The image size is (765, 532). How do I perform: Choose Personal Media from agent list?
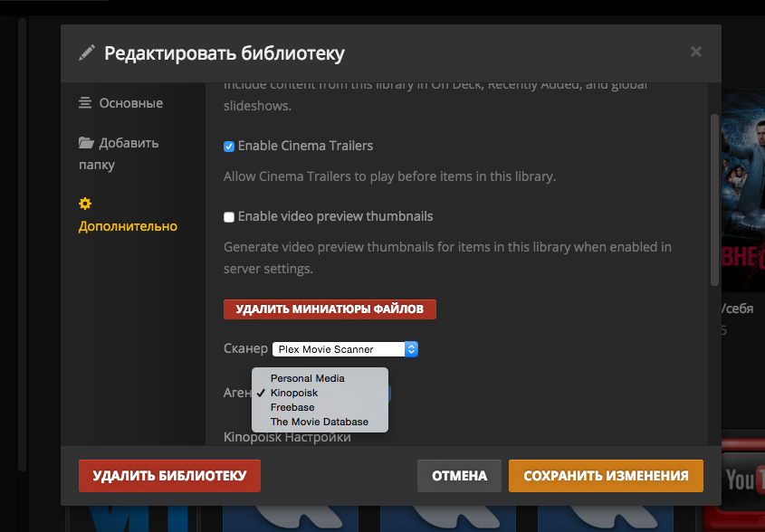coord(320,378)
